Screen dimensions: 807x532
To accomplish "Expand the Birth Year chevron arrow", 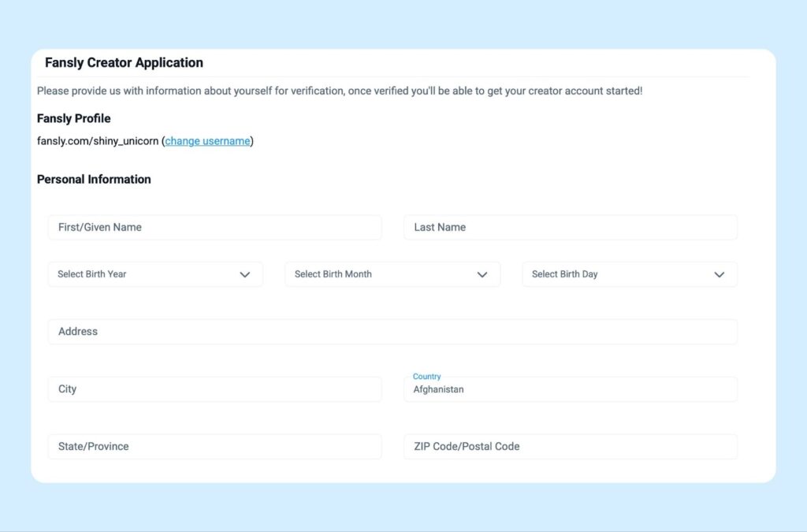I will pyautogui.click(x=245, y=273).
